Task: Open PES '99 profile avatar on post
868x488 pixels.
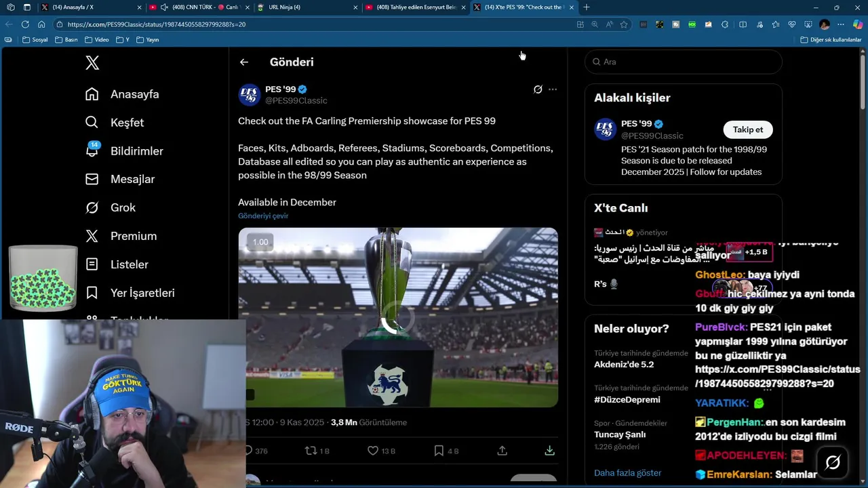Action: [x=250, y=95]
